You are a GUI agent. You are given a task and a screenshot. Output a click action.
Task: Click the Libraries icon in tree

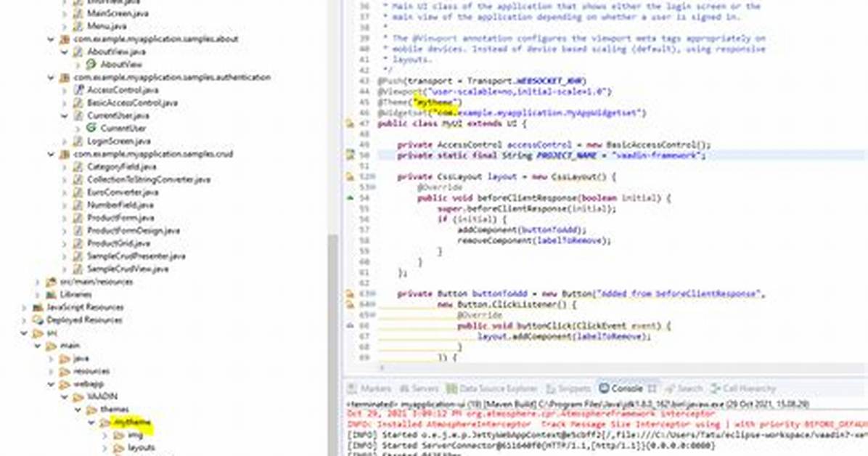tap(52, 294)
